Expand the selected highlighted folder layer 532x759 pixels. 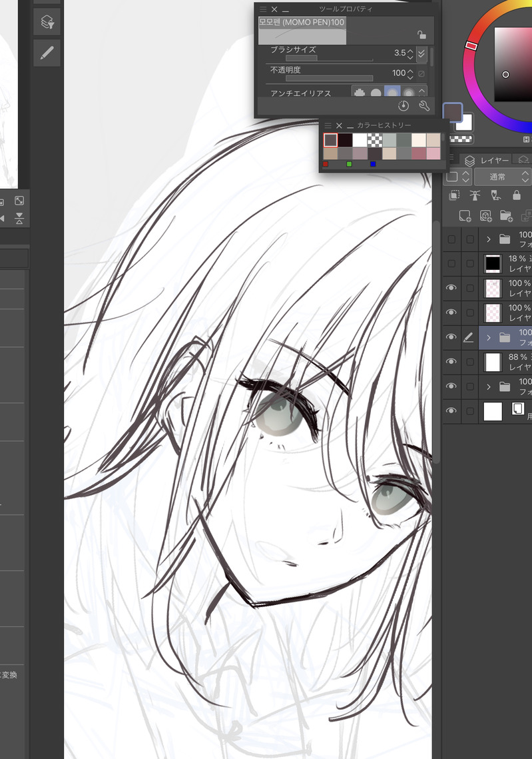click(x=489, y=337)
